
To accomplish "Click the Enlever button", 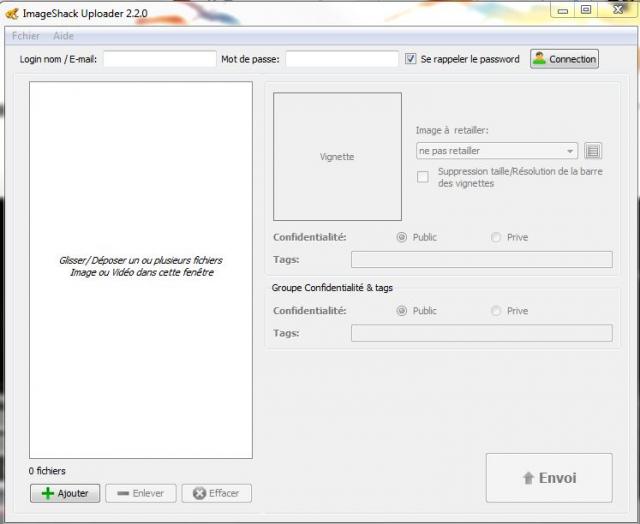I will click(141, 493).
